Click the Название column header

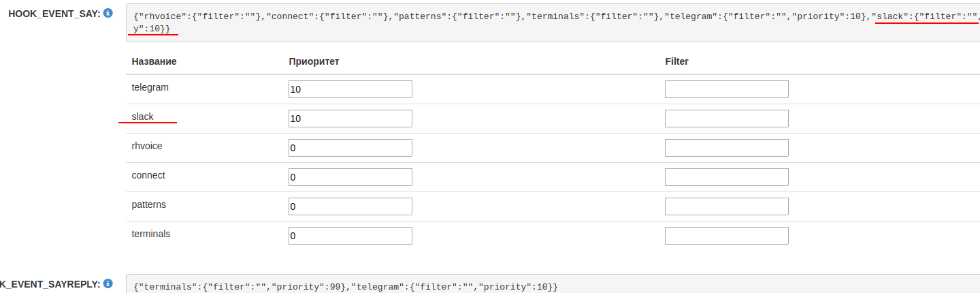154,61
